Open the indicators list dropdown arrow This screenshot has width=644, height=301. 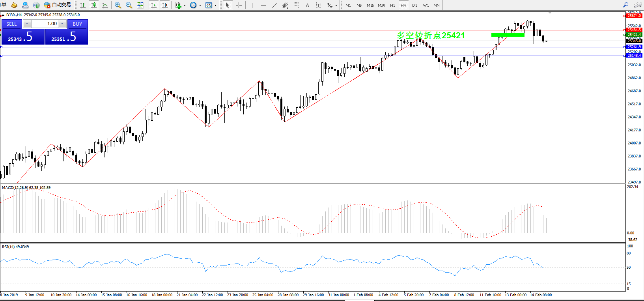pos(185,6)
